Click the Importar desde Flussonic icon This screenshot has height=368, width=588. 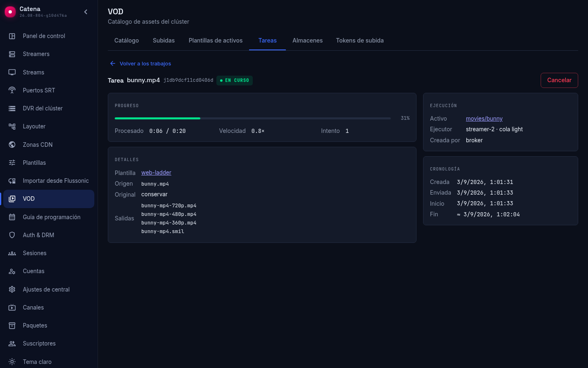click(x=12, y=181)
